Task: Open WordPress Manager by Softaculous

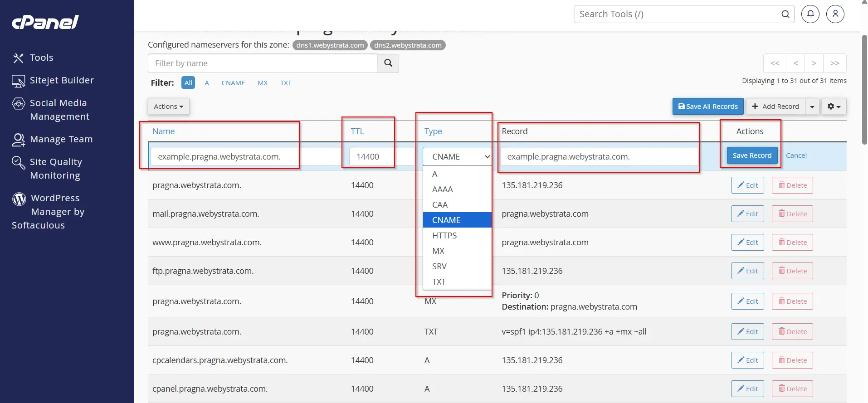Action: [48, 212]
